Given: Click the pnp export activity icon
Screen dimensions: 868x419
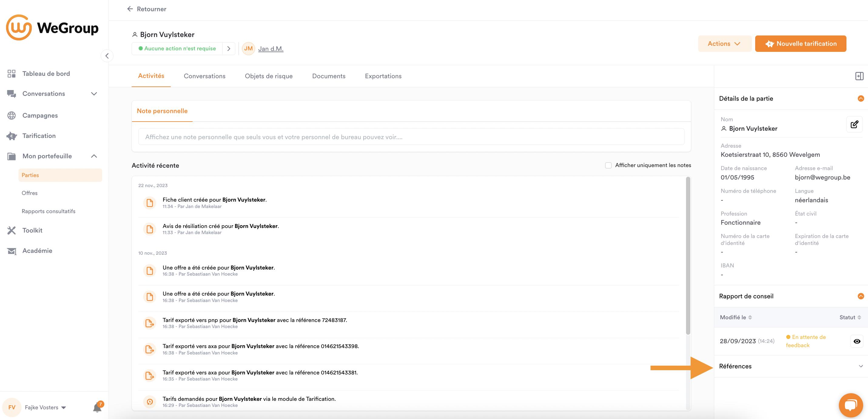Looking at the screenshot, I should (x=150, y=323).
